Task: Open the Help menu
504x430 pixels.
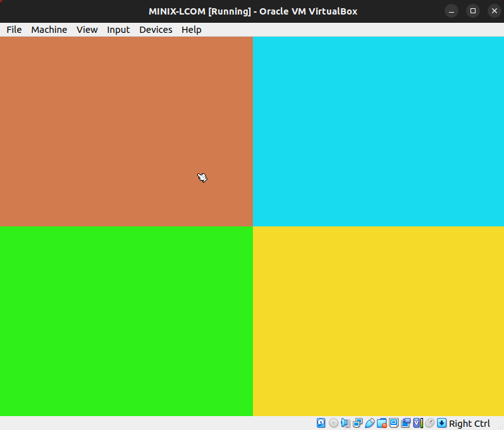Action: pos(192,30)
